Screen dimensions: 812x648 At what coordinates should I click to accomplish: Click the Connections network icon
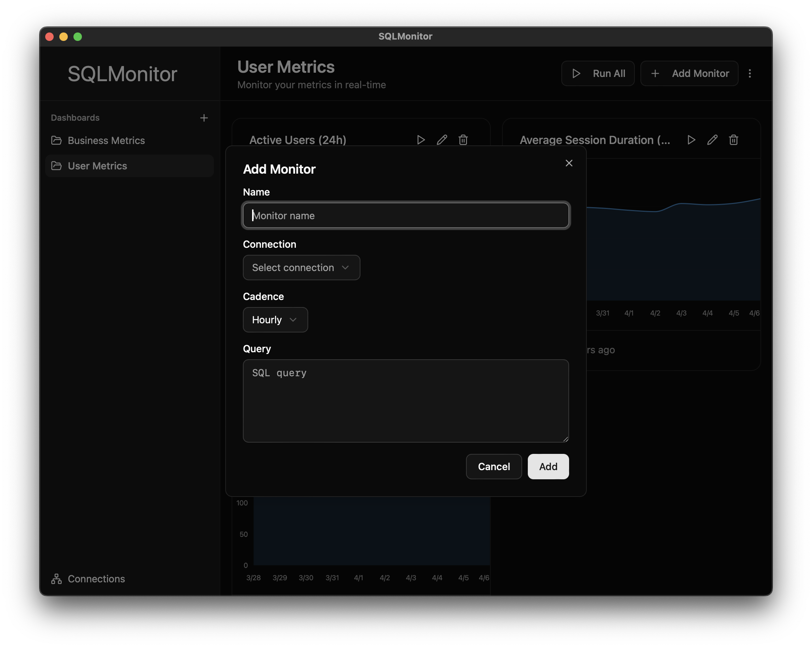(56, 579)
